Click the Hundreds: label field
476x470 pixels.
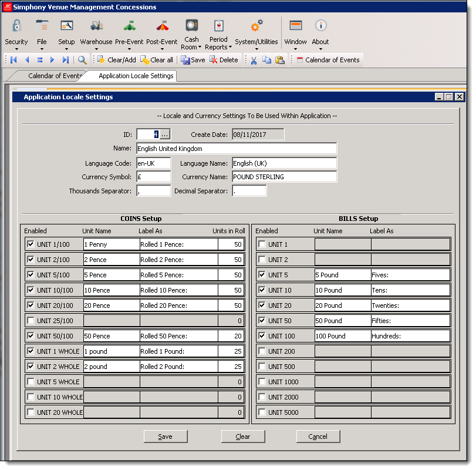point(410,335)
